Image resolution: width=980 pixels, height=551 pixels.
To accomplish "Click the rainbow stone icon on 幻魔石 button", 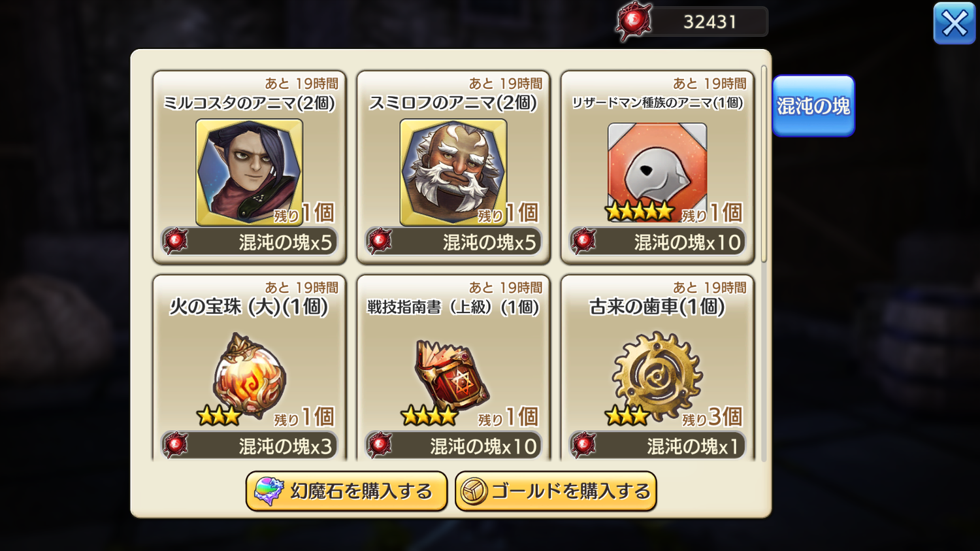I will point(269,491).
